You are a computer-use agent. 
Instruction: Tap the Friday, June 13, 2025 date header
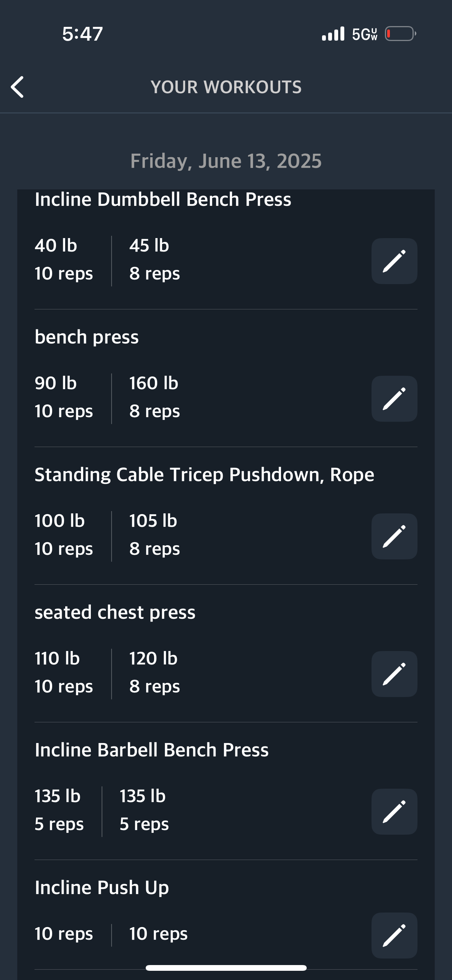coord(226,161)
